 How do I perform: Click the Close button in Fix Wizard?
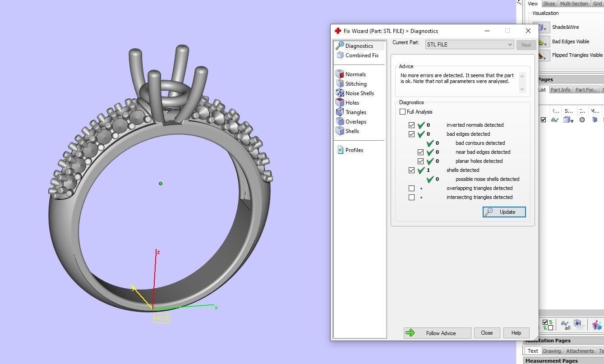pyautogui.click(x=487, y=333)
